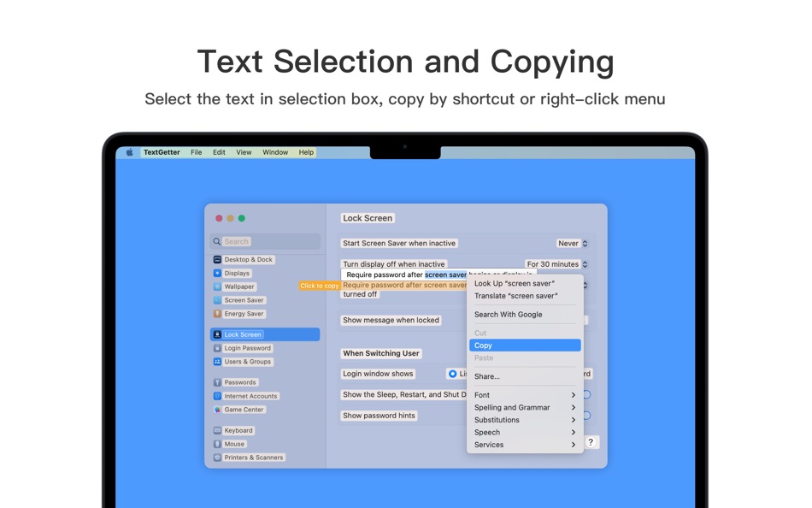
Task: Click the green zoom window button
Action: [242, 218]
